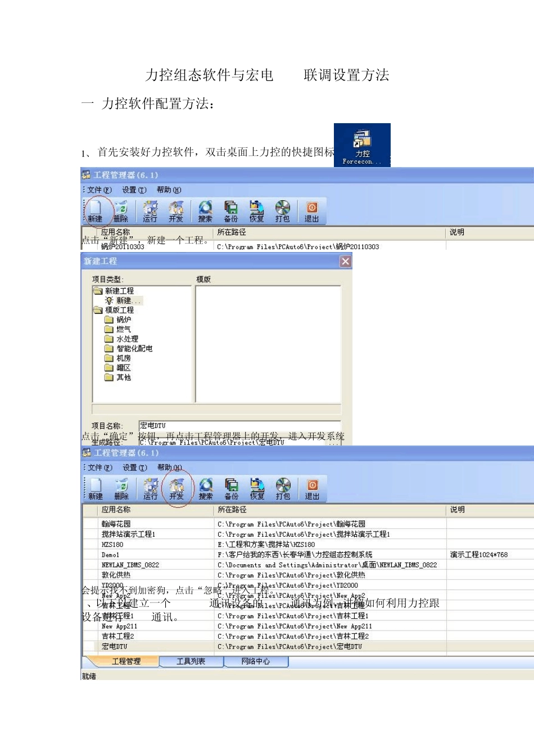
Task: Select the 新建... item in project tree
Action: pos(124,300)
